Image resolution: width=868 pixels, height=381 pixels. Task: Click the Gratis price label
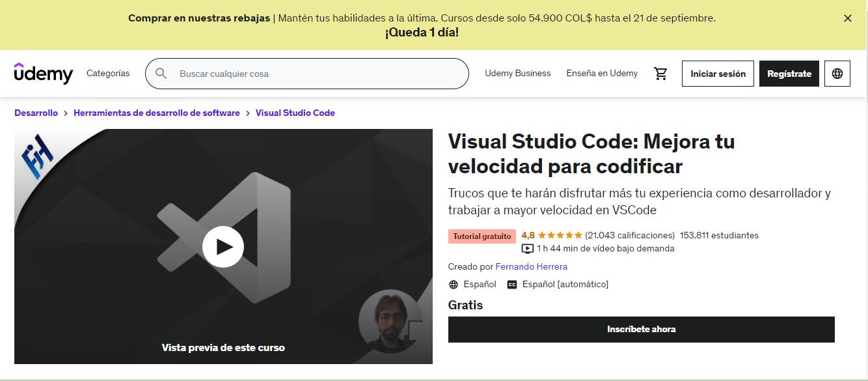point(466,305)
